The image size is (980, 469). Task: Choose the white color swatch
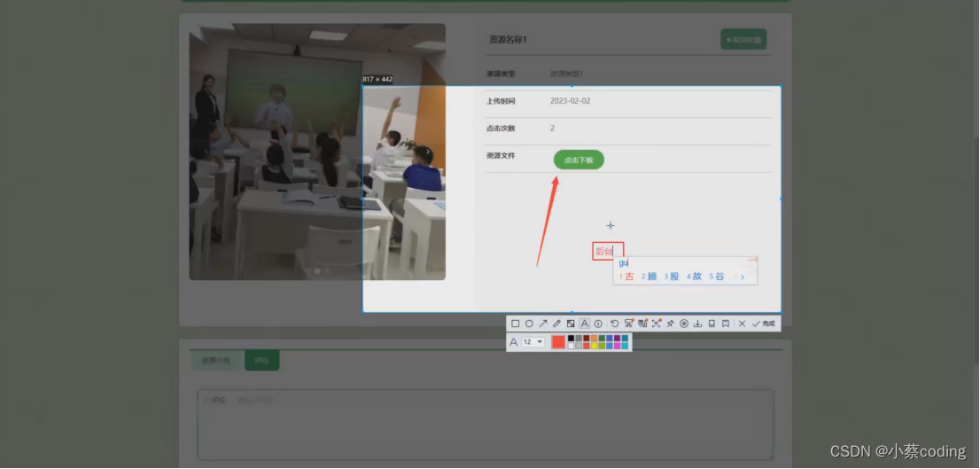pyautogui.click(x=571, y=346)
